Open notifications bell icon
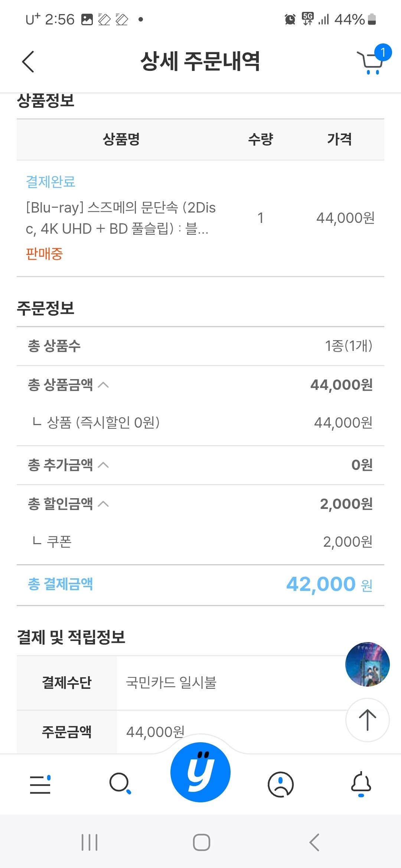Screen dimensions: 401x868 [x=361, y=784]
